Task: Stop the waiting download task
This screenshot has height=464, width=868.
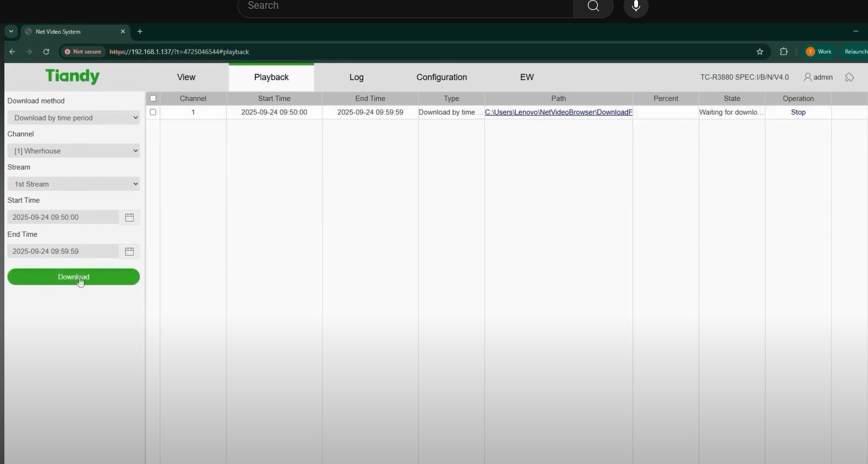Action: tap(798, 112)
